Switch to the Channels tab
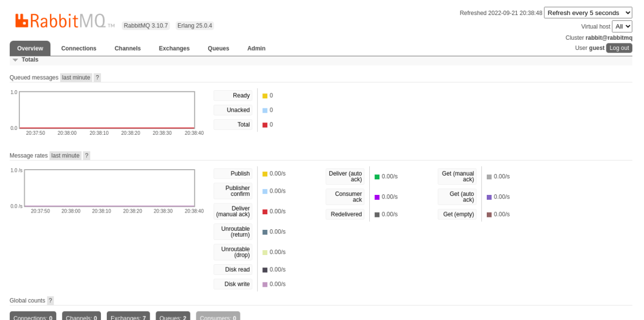 click(x=128, y=48)
